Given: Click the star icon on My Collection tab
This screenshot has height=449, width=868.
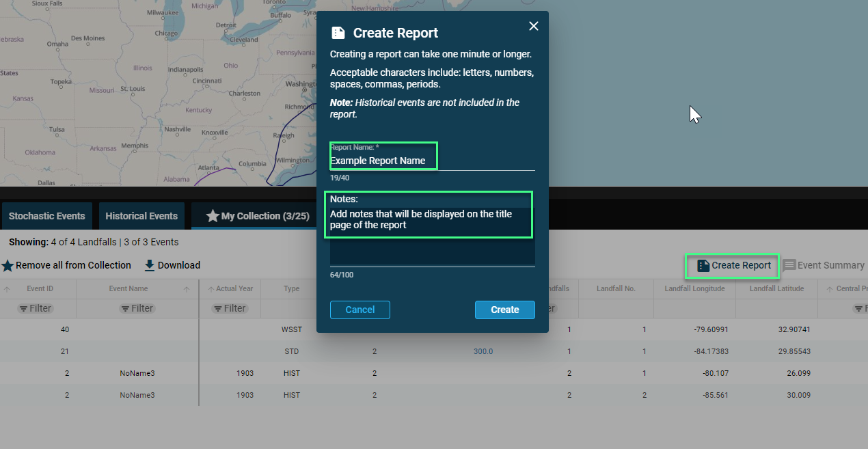Looking at the screenshot, I should point(213,216).
